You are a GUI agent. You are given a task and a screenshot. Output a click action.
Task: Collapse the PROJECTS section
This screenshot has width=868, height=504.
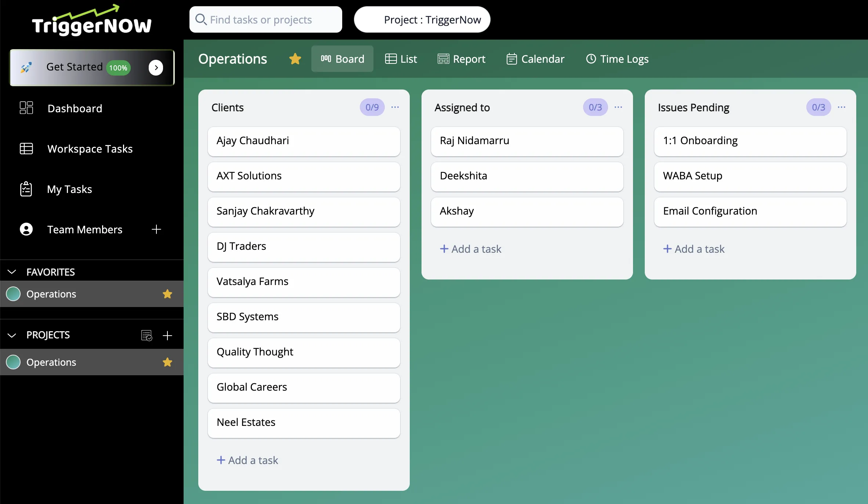pyautogui.click(x=12, y=335)
